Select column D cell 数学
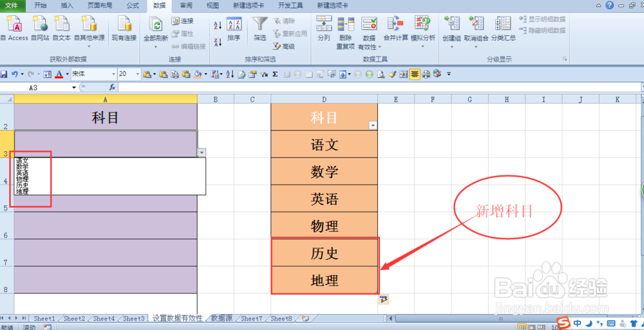Image resolution: width=644 pixels, height=330 pixels. coord(324,171)
